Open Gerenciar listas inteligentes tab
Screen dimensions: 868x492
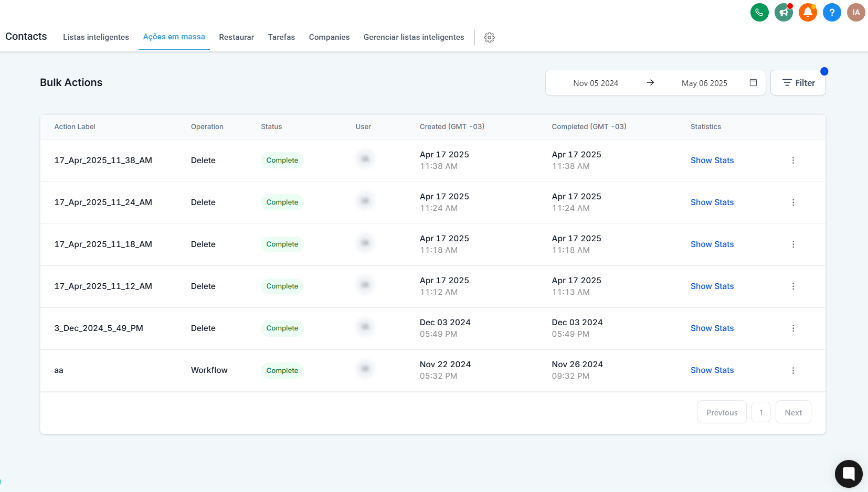414,37
